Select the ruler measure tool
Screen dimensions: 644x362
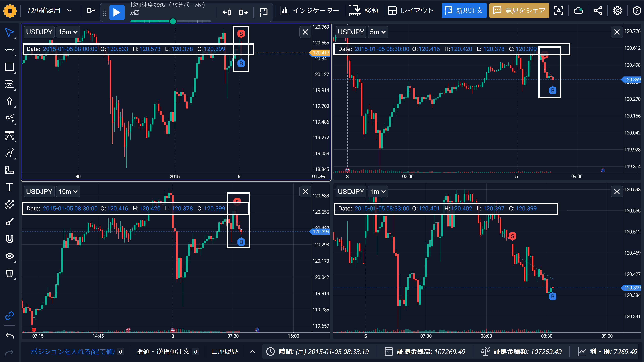click(x=10, y=170)
